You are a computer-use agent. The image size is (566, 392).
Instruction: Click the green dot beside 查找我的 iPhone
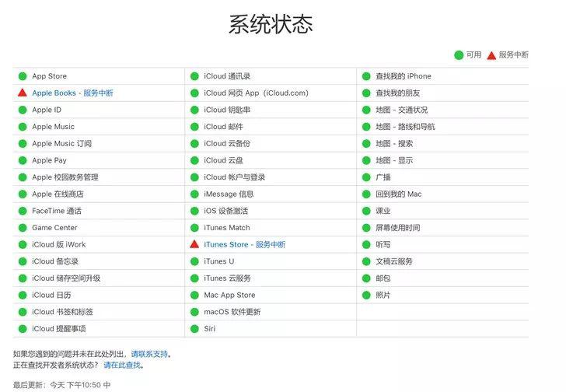click(366, 76)
